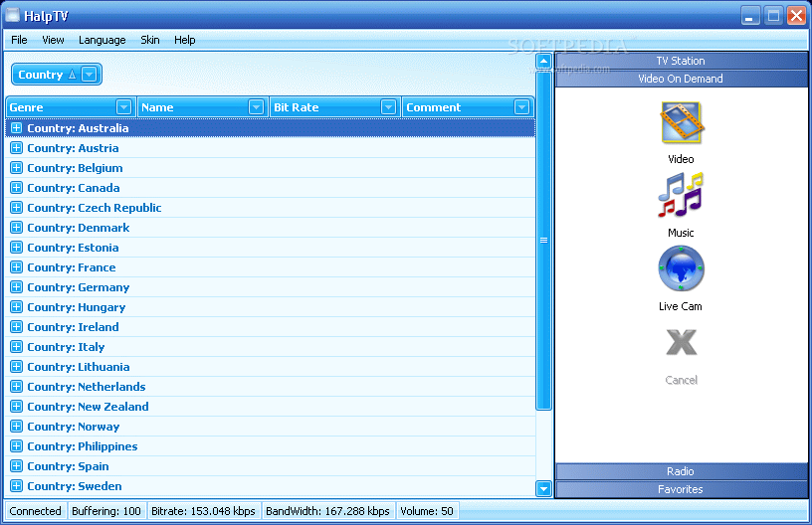
Task: Select the Video On Demand panel
Action: pos(681,79)
